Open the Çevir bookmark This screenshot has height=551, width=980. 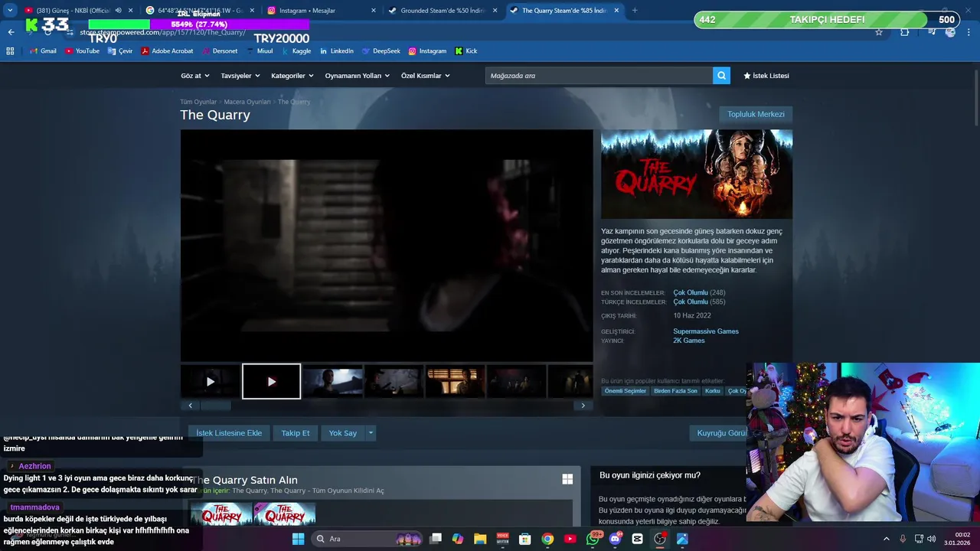[x=120, y=51]
